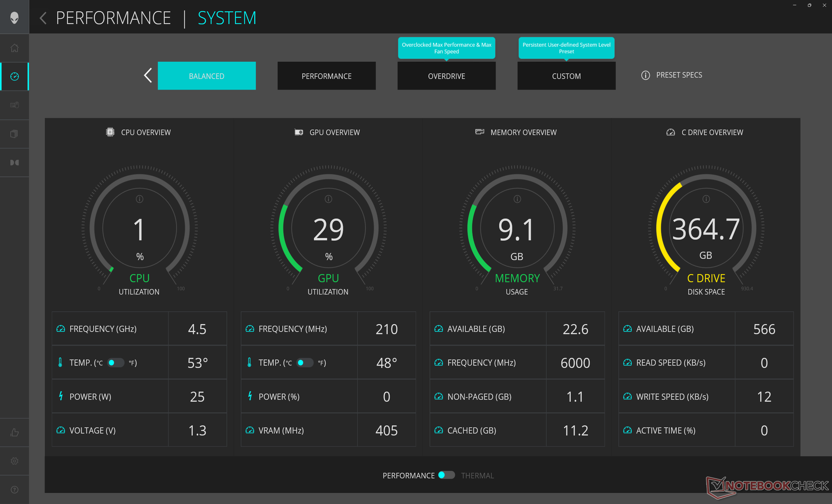The width and height of the screenshot is (832, 504).
Task: Select the Performance gauge sidebar icon
Action: point(14,77)
